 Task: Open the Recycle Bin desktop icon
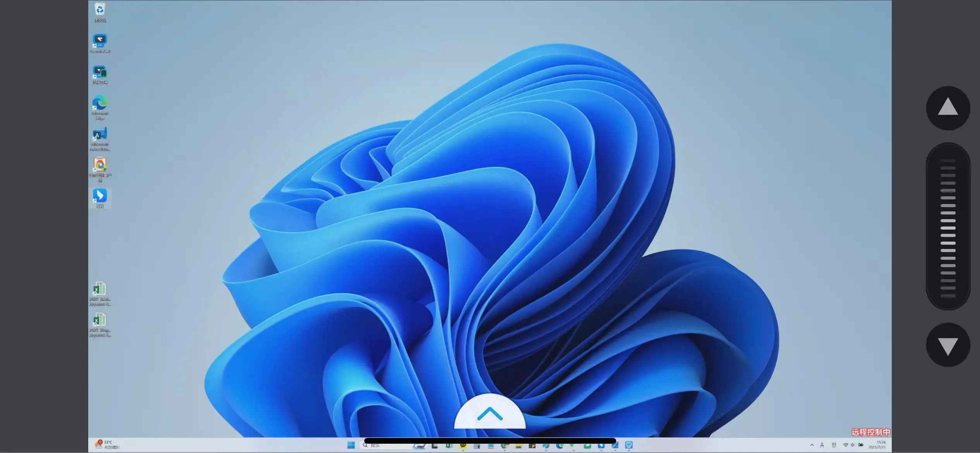click(x=100, y=12)
